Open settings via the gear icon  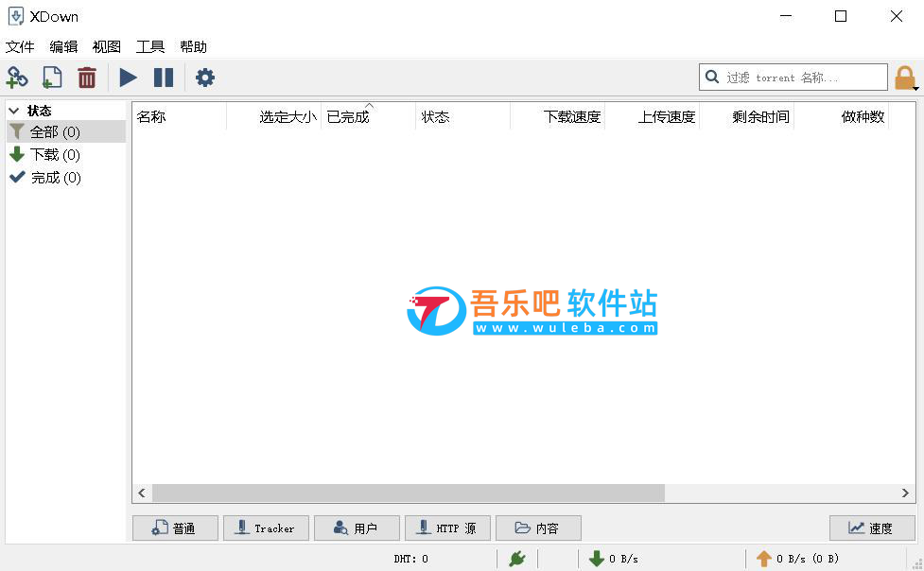pyautogui.click(x=205, y=78)
